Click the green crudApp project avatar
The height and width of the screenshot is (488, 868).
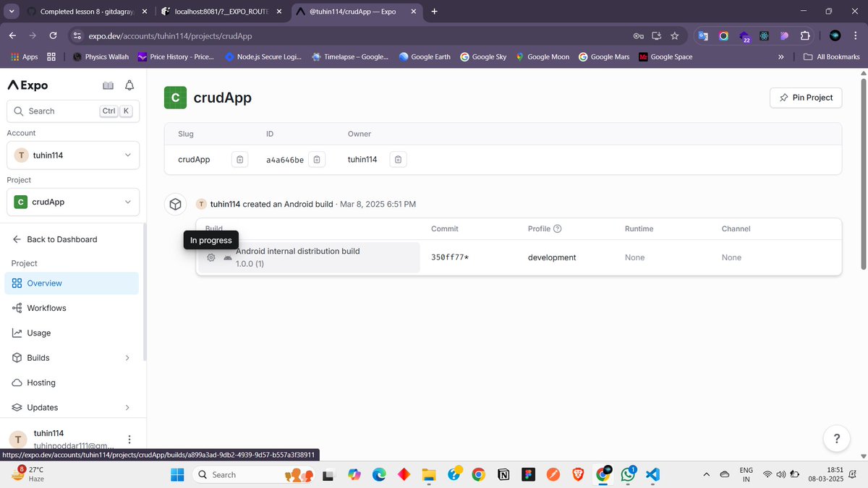click(x=175, y=98)
